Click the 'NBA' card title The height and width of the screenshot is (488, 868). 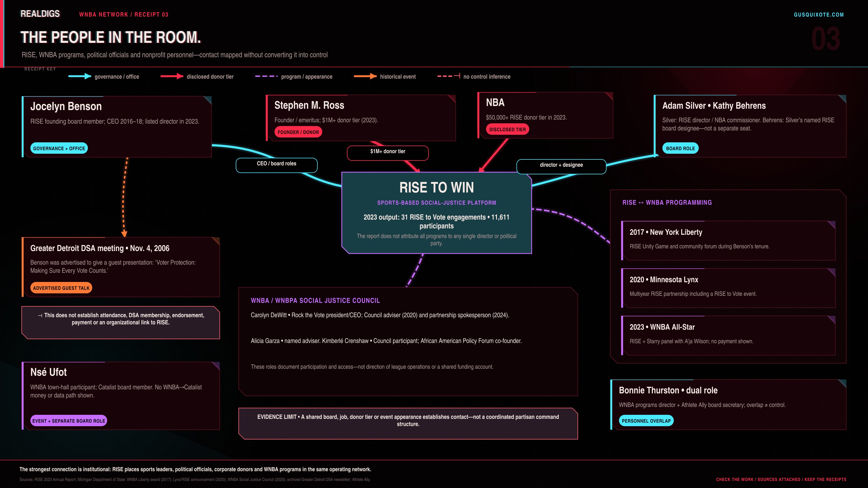coord(495,103)
